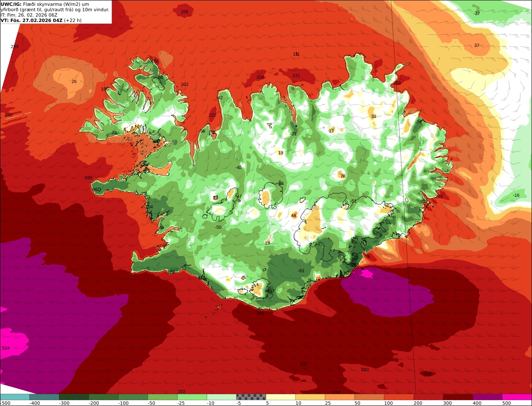Click the valid time 'VT: Fös. 27.02.2026 04Z'
The width and height of the screenshot is (532, 406).
click(32, 20)
